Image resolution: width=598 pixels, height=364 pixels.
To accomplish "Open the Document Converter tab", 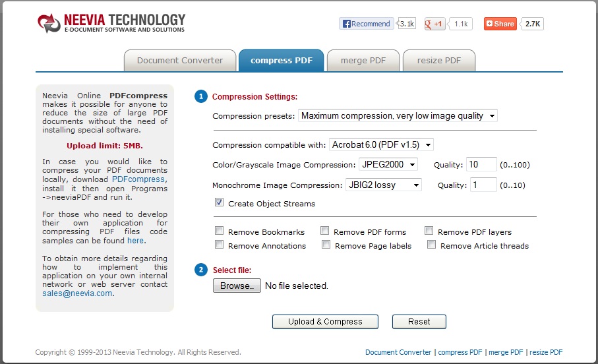I will click(180, 60).
